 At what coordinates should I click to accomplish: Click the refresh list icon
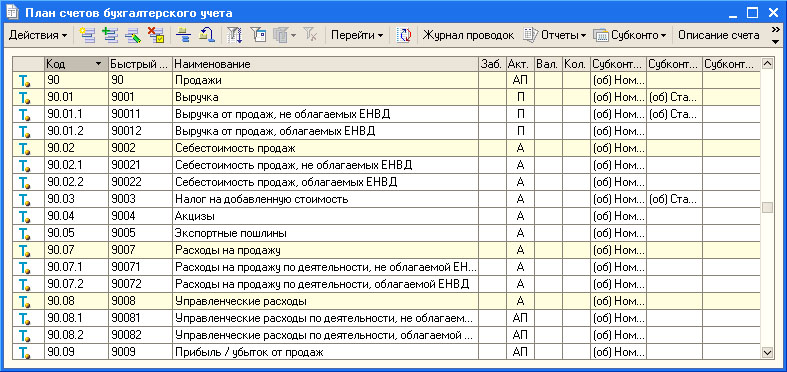[x=404, y=35]
